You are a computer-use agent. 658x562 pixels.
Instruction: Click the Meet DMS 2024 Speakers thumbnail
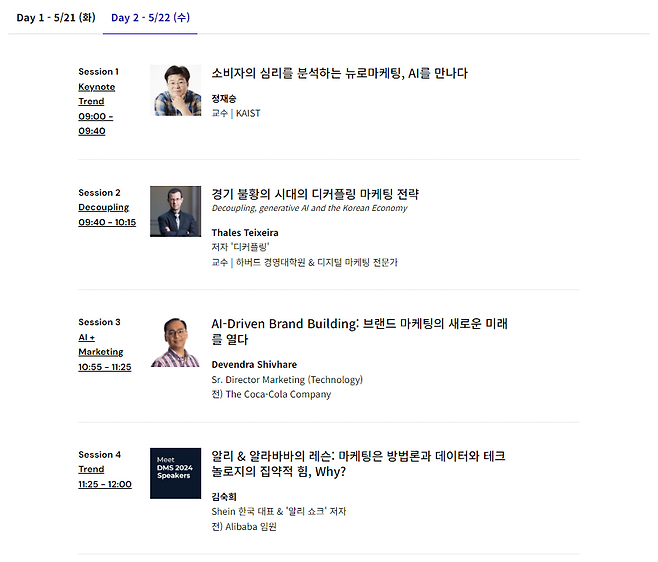tap(176, 473)
